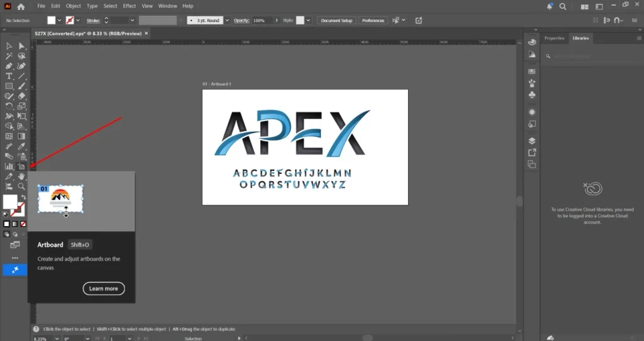Open the File menu

point(41,6)
